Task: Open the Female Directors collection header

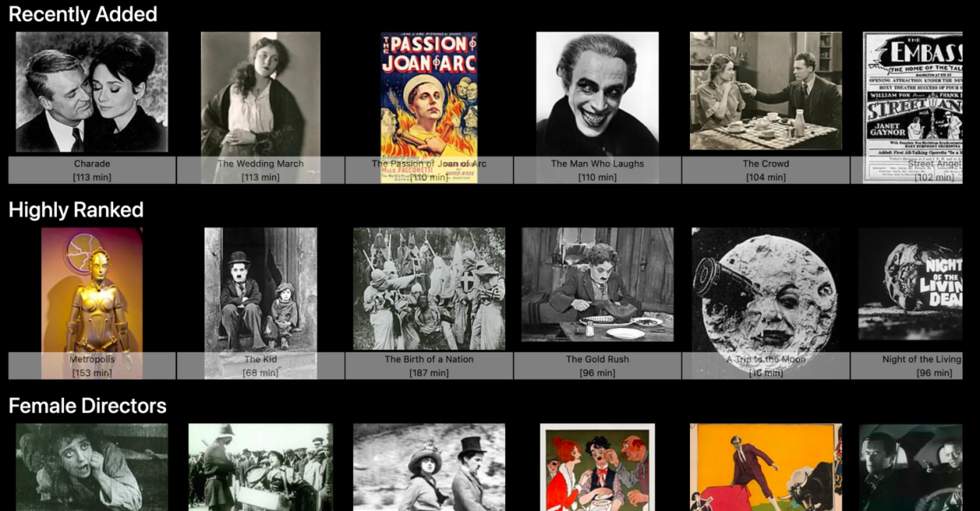Action: coord(87,405)
